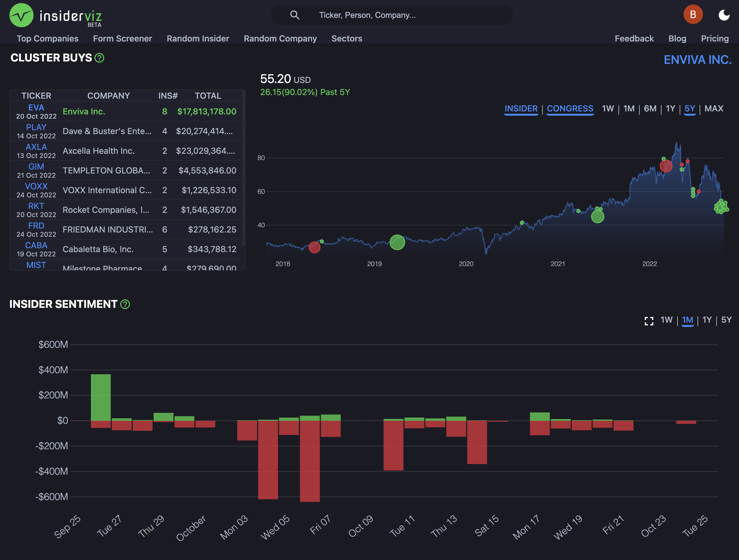This screenshot has height=560, width=739.
Task: Select 5Y range for sentiment chart
Action: coord(726,320)
